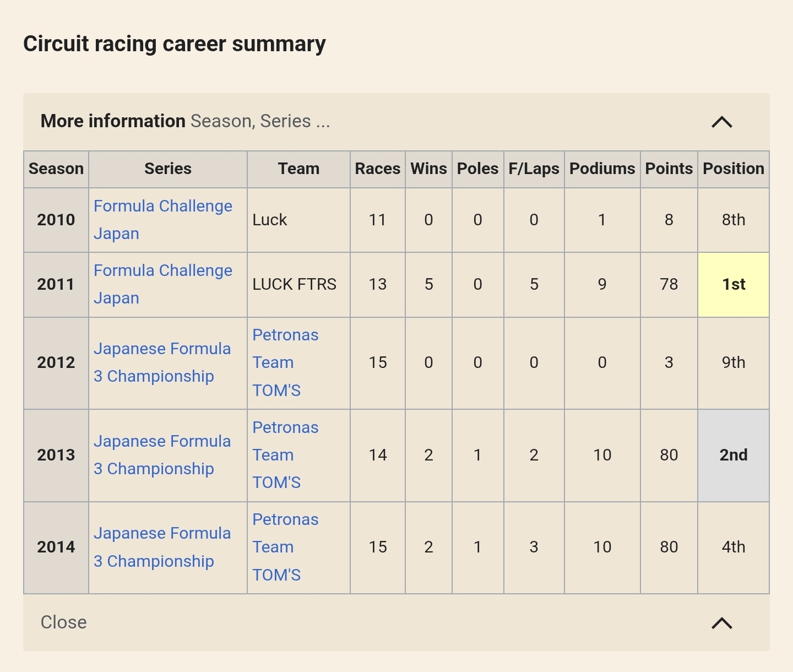This screenshot has width=793, height=672.
Task: Open Formula Challenge Japan link for 2011
Action: [x=163, y=284]
